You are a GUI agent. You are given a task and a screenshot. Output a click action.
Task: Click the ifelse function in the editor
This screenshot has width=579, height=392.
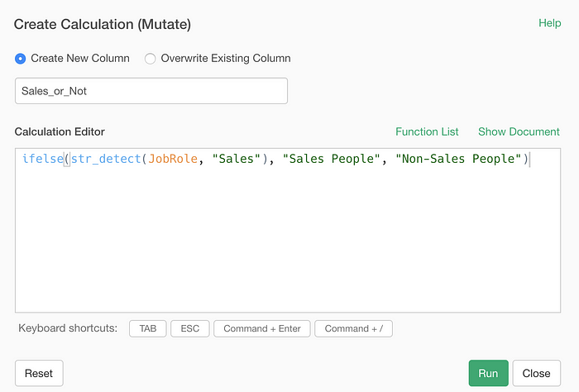click(x=42, y=159)
